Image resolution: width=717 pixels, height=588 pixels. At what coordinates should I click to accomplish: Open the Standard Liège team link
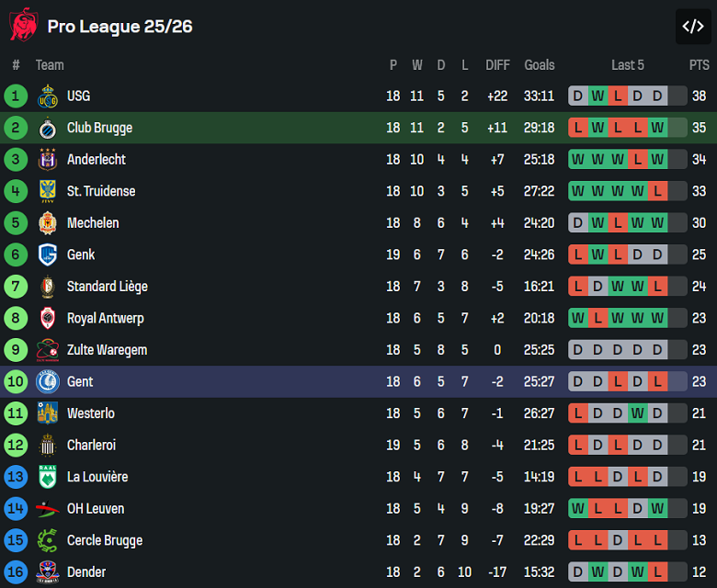107,287
